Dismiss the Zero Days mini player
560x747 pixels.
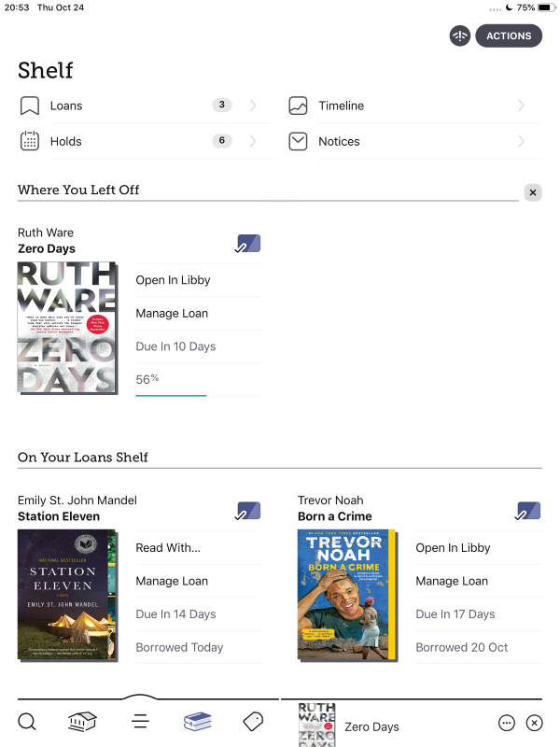coord(534,723)
